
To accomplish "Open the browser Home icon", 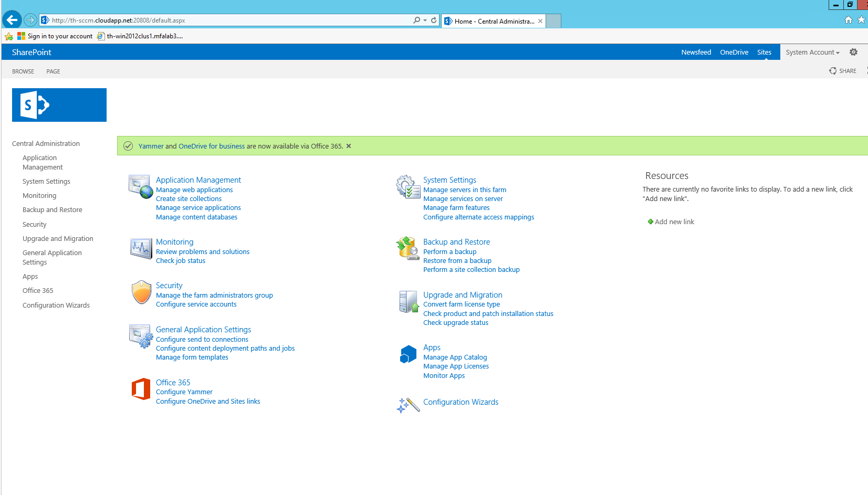I will (849, 20).
